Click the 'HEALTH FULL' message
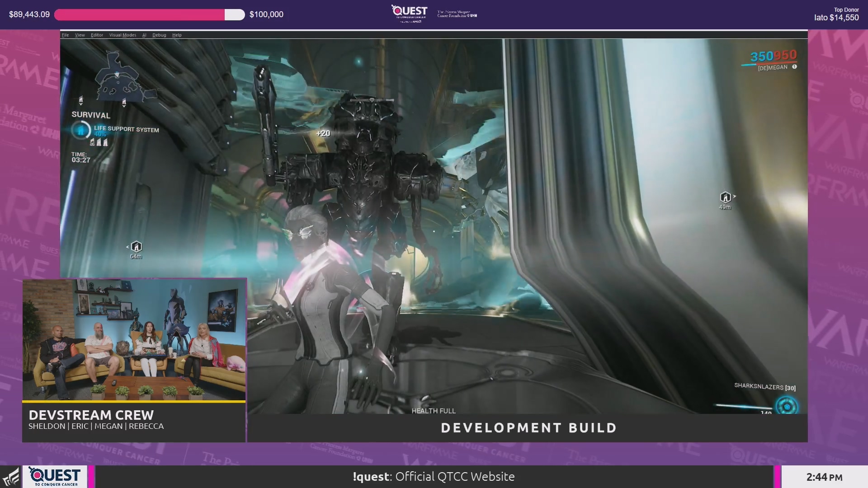The width and height of the screenshot is (868, 488). click(434, 411)
